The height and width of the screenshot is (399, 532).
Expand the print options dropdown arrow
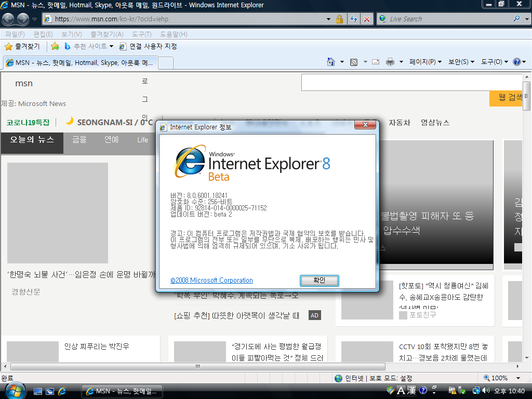[x=401, y=62]
